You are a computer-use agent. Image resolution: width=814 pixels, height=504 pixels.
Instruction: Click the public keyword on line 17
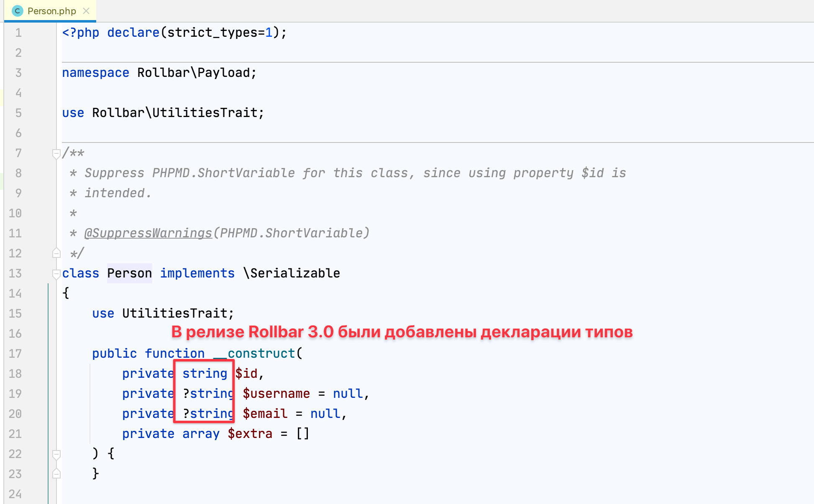114,354
